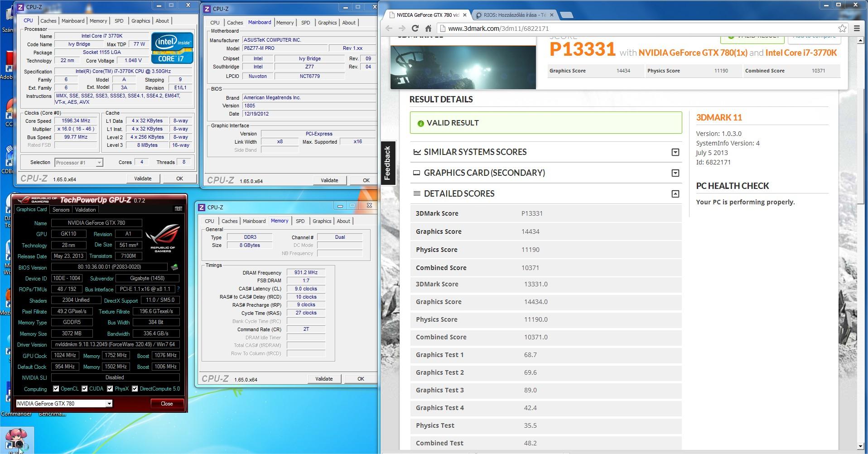Screen dimensions: 868x454
Task: Toggle the DirectCompute 5.0 checkbox
Action: coord(135,389)
